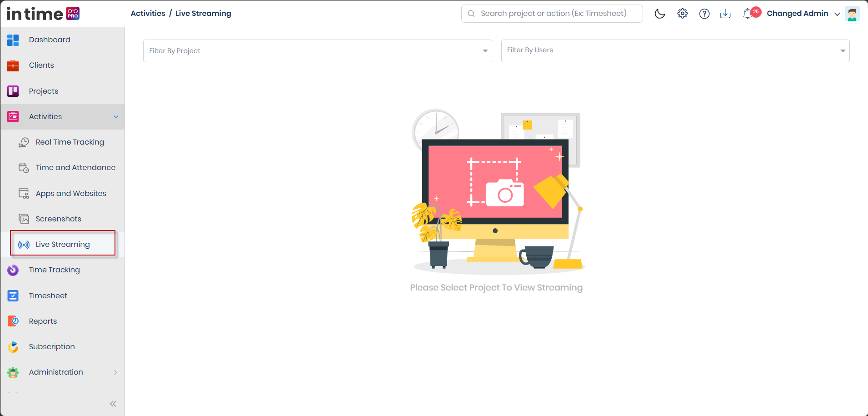Collapse the Activities menu chevron

point(116,117)
